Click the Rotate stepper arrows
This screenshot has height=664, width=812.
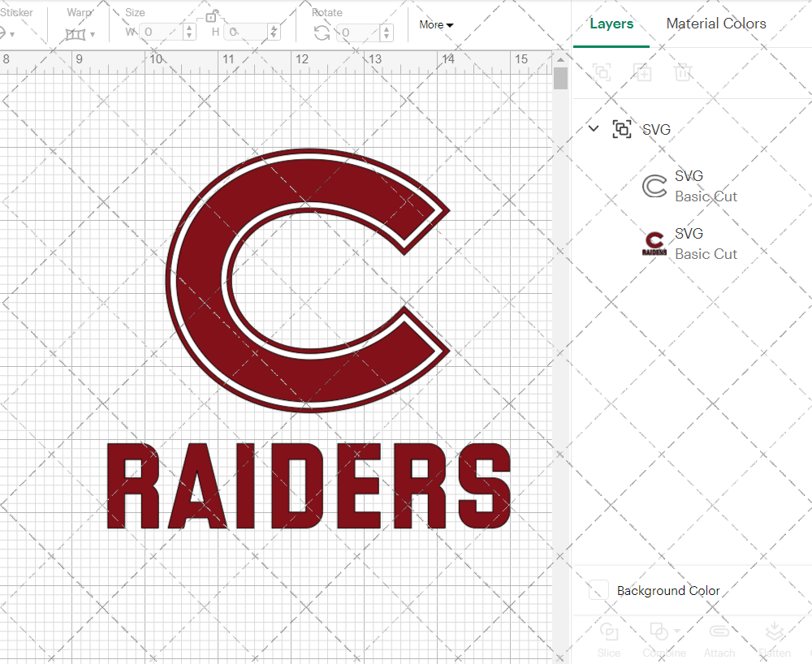[x=387, y=32]
